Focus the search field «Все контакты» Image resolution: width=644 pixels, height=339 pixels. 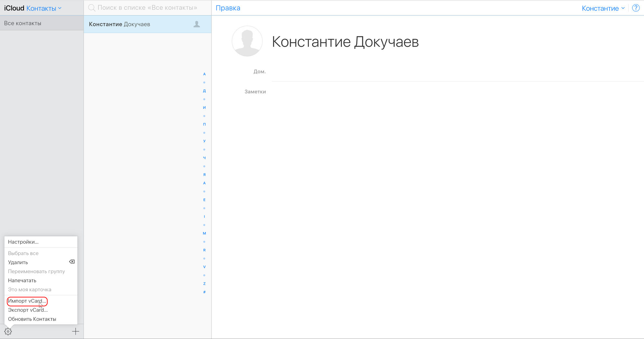click(147, 8)
